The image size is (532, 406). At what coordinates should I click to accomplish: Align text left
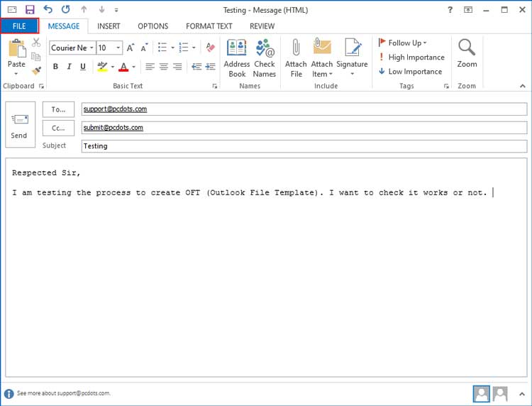[x=150, y=67]
